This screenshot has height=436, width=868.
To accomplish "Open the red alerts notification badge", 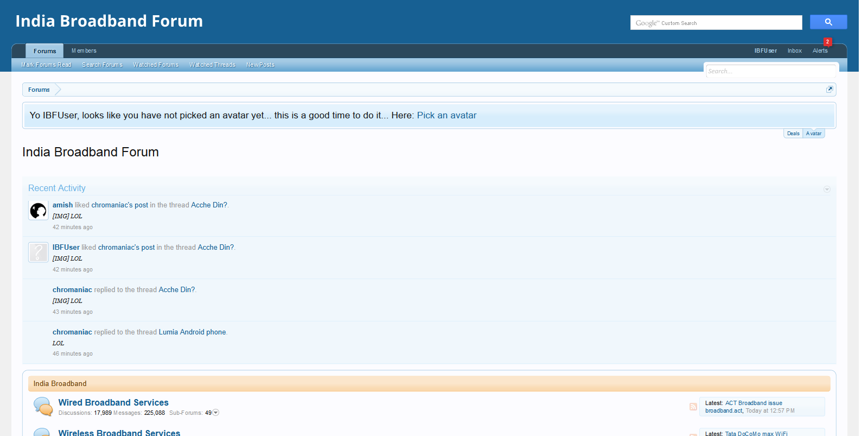I will click(x=827, y=42).
